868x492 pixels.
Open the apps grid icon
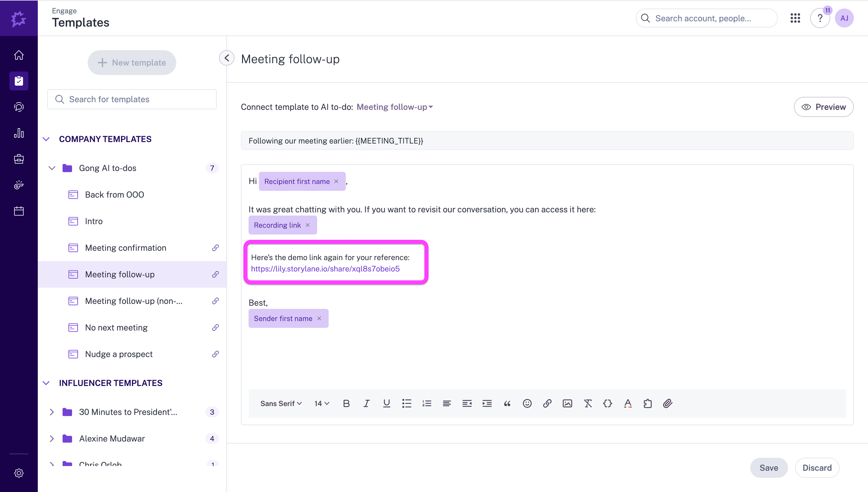tap(795, 18)
